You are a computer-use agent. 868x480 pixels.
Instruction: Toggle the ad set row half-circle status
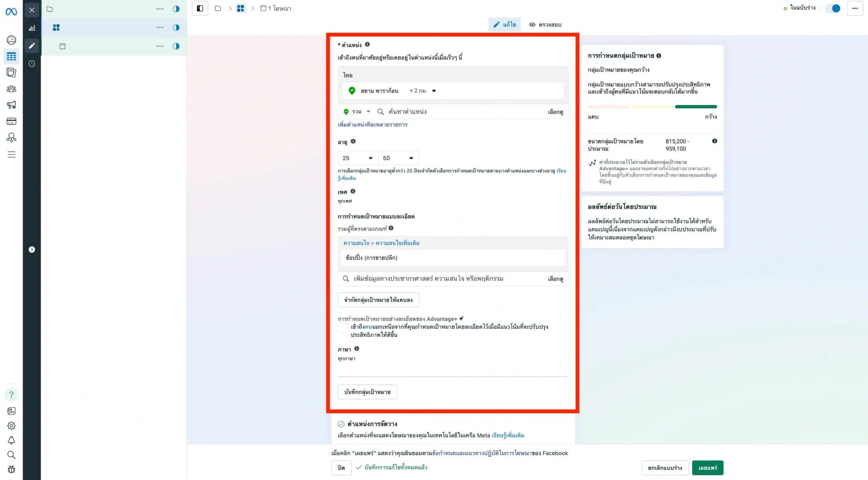pyautogui.click(x=176, y=28)
